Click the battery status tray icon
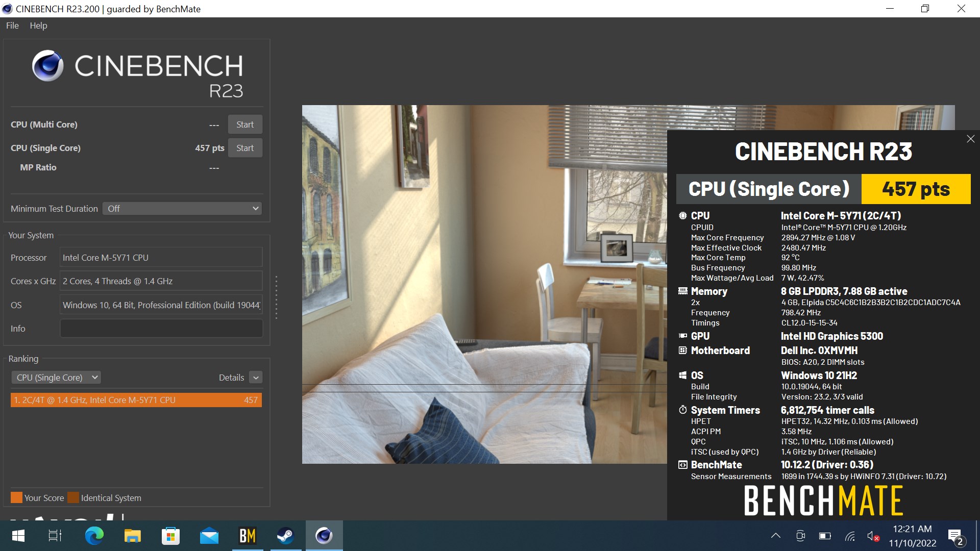Viewport: 980px width, 551px height. coord(825,536)
